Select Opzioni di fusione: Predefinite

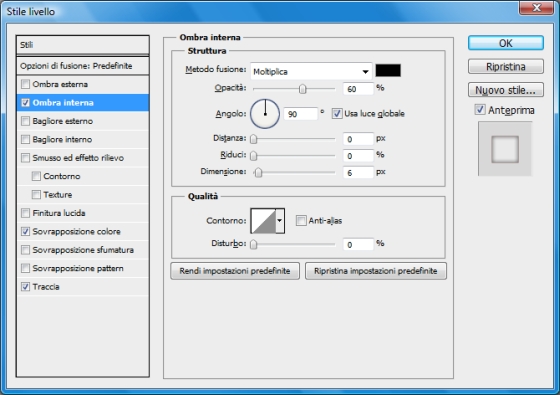pos(82,66)
